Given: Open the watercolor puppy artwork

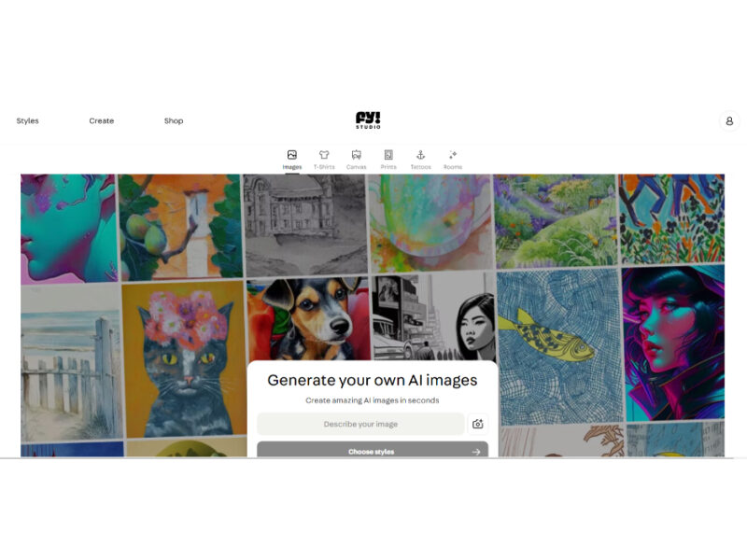Looking at the screenshot, I should (x=308, y=319).
